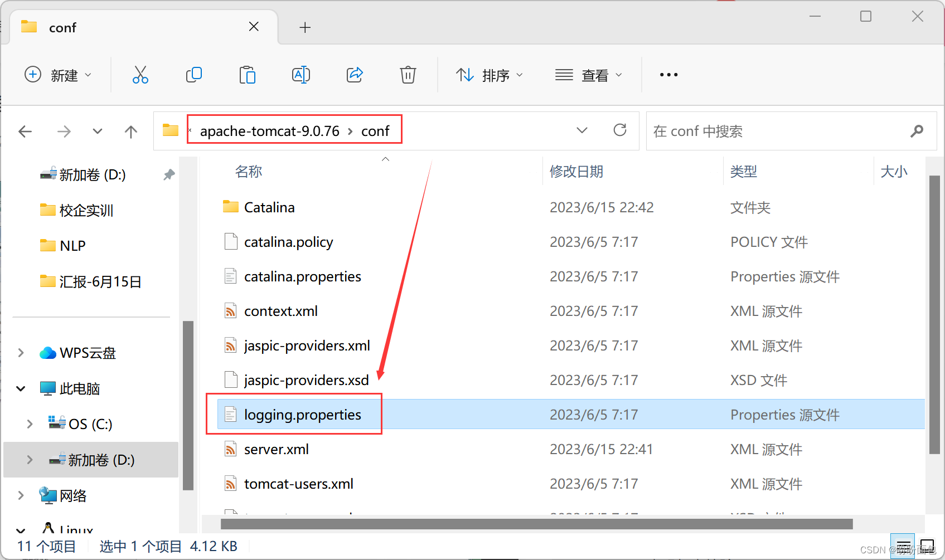Click the Rename icon in toolbar
The height and width of the screenshot is (560, 945).
(301, 75)
